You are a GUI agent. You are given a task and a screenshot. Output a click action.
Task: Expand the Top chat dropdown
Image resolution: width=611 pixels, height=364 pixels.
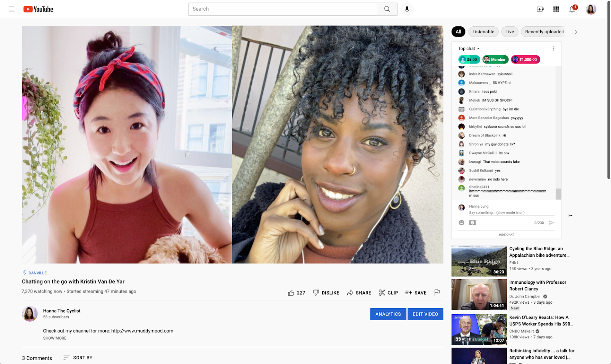(469, 49)
